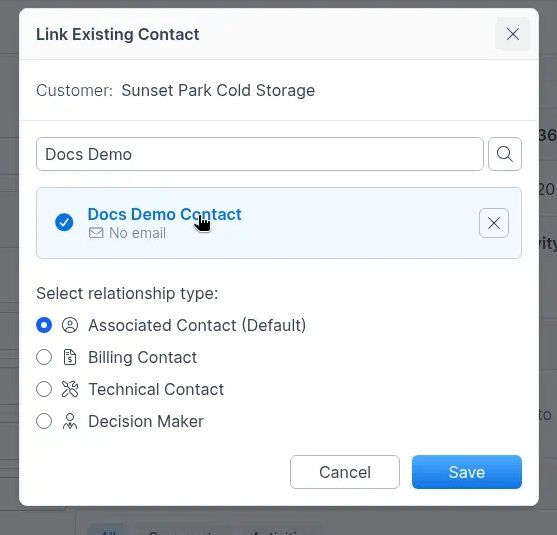Click the magnifier search button
Screen dimensions: 557x535
click(x=505, y=154)
